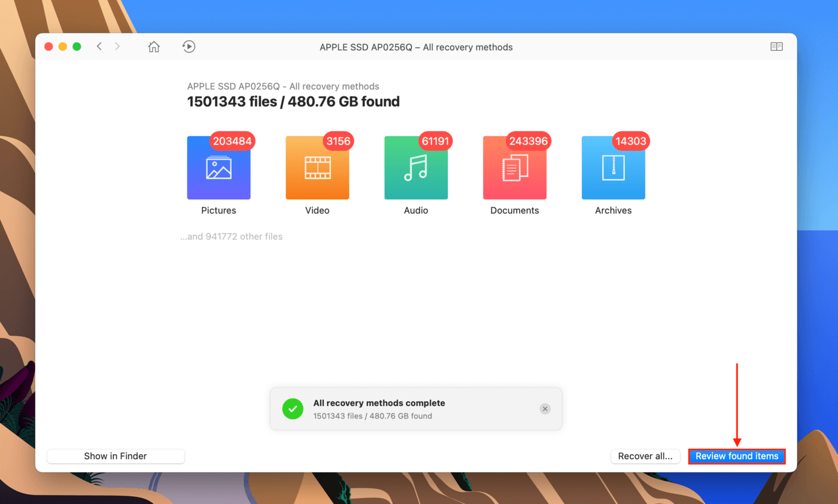
Task: Navigate back with the left chevron
Action: (99, 47)
